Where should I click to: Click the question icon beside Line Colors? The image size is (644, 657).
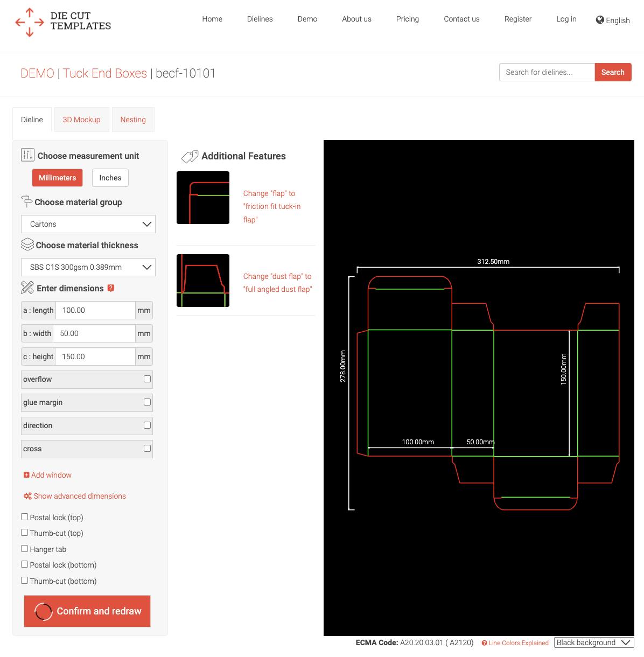tap(484, 643)
